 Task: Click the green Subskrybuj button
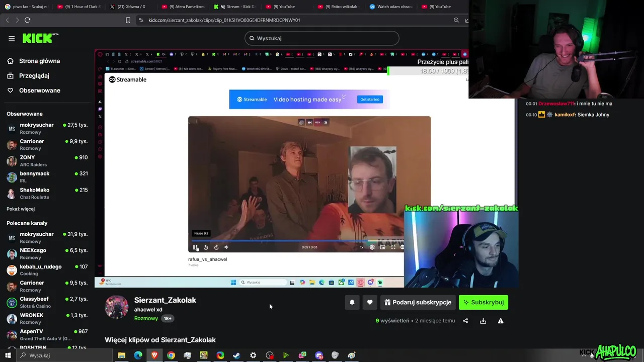(x=484, y=302)
